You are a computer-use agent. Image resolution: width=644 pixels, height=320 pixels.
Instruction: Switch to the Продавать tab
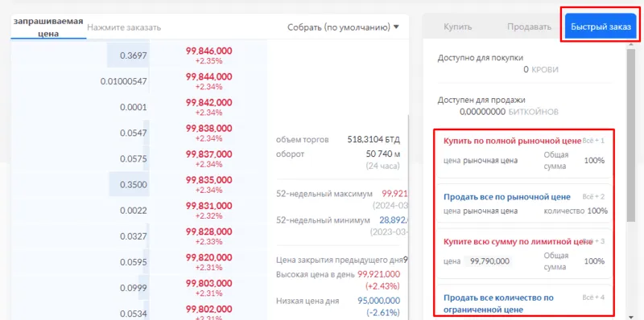tap(529, 27)
